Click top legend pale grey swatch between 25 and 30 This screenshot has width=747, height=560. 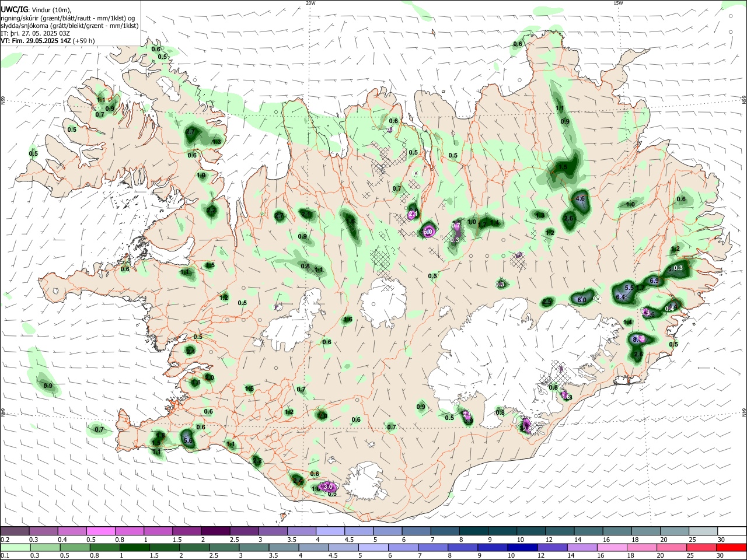click(x=703, y=531)
